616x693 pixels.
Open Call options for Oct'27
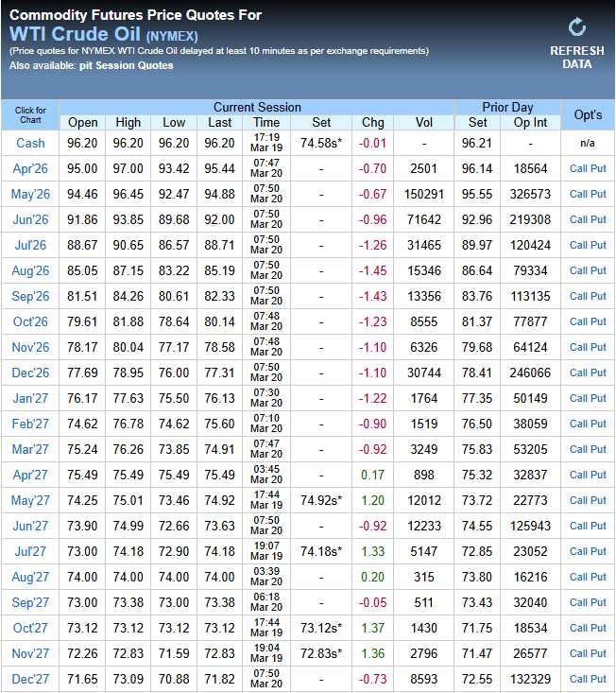click(578, 628)
